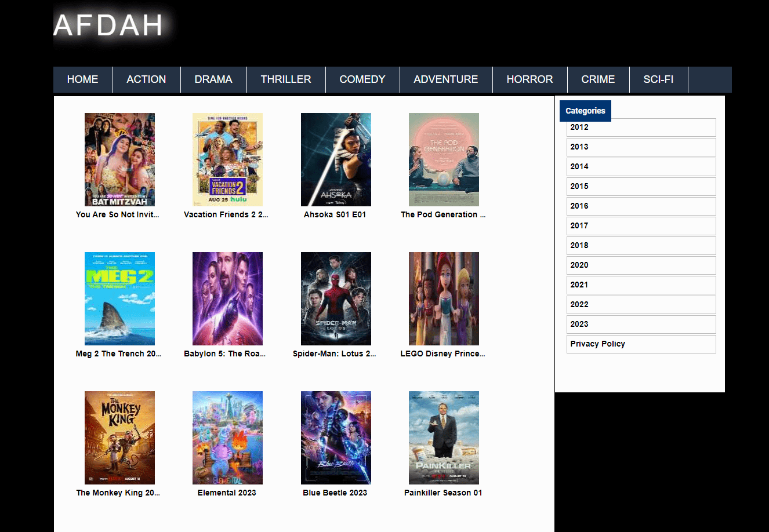The width and height of the screenshot is (769, 532).
Task: Click 'The Monkey King' title link
Action: pyautogui.click(x=118, y=493)
